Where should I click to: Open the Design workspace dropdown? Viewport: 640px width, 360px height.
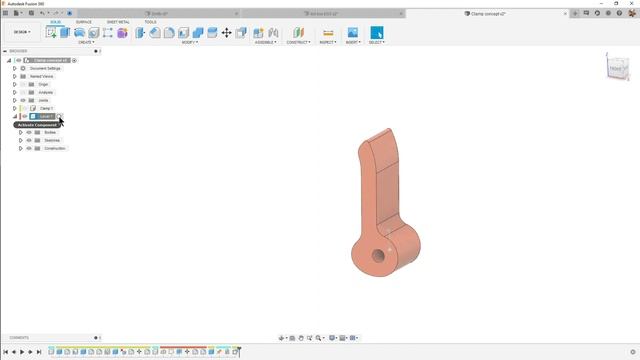[22, 32]
